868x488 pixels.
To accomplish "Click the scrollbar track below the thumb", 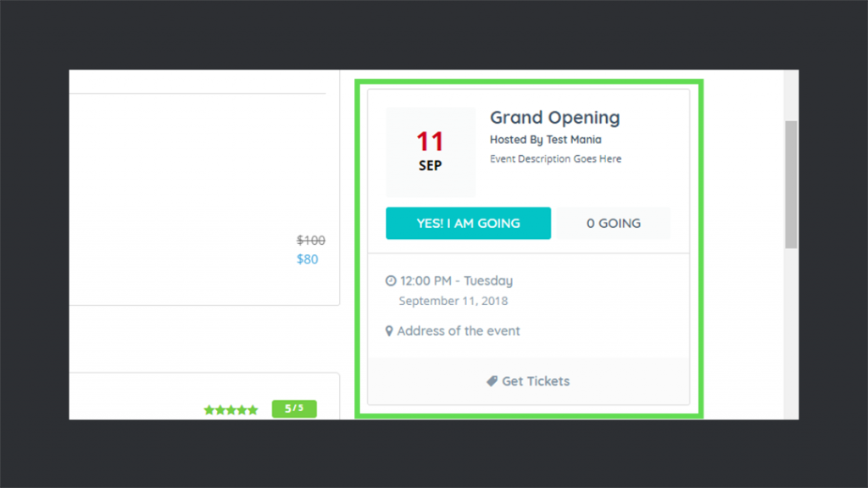I will pos(791,334).
